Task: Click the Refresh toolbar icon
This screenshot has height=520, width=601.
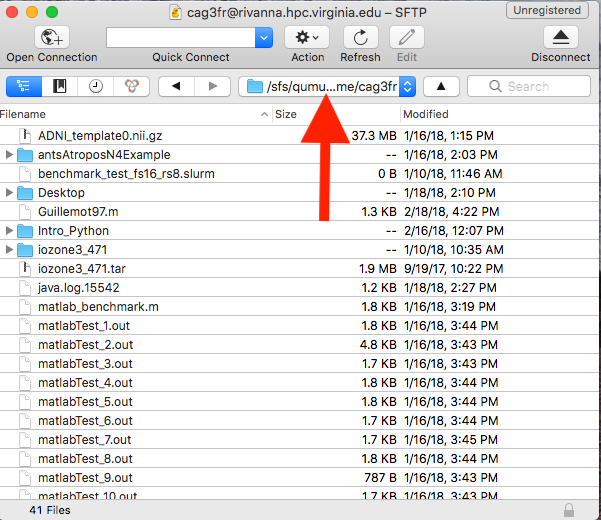Action: [x=360, y=38]
